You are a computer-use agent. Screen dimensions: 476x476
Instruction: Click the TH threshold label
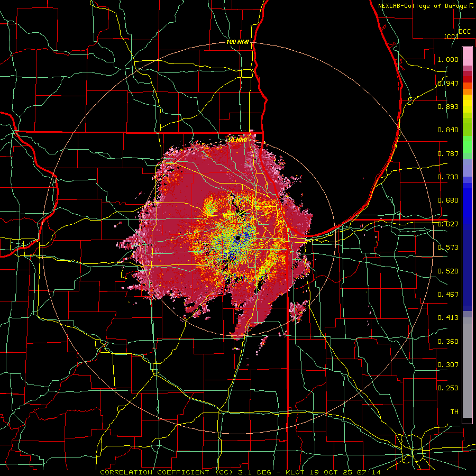454,412
